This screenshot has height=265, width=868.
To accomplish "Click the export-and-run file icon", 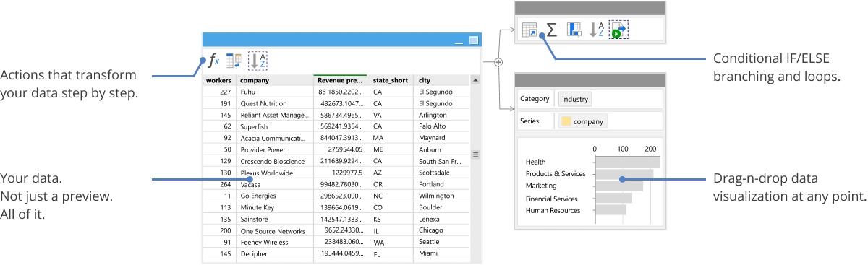I will (x=618, y=30).
